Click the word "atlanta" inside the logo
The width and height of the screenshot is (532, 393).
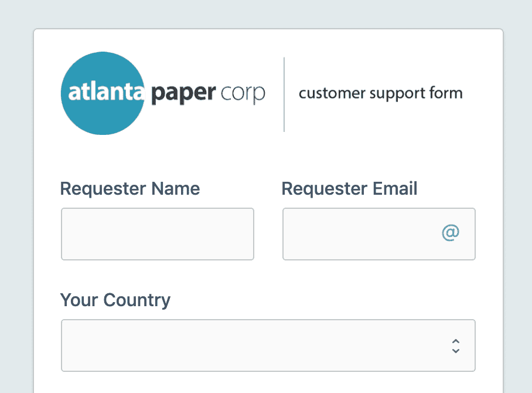[106, 92]
